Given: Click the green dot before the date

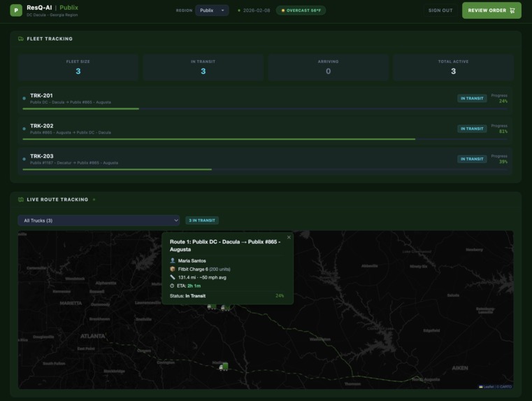Looking at the screenshot, I should click(239, 10).
